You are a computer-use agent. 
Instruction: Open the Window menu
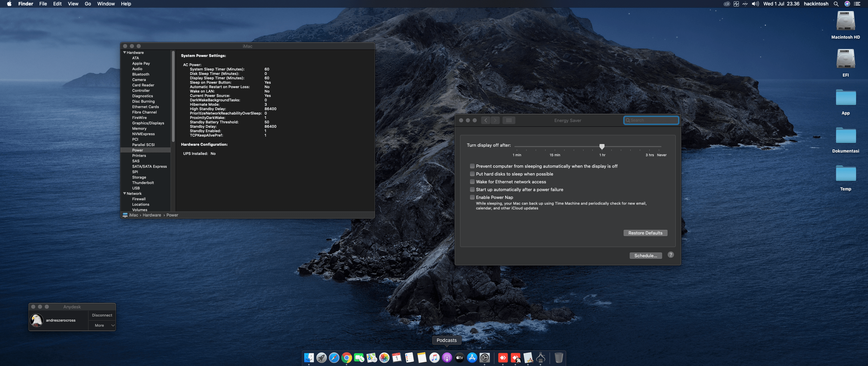point(106,4)
